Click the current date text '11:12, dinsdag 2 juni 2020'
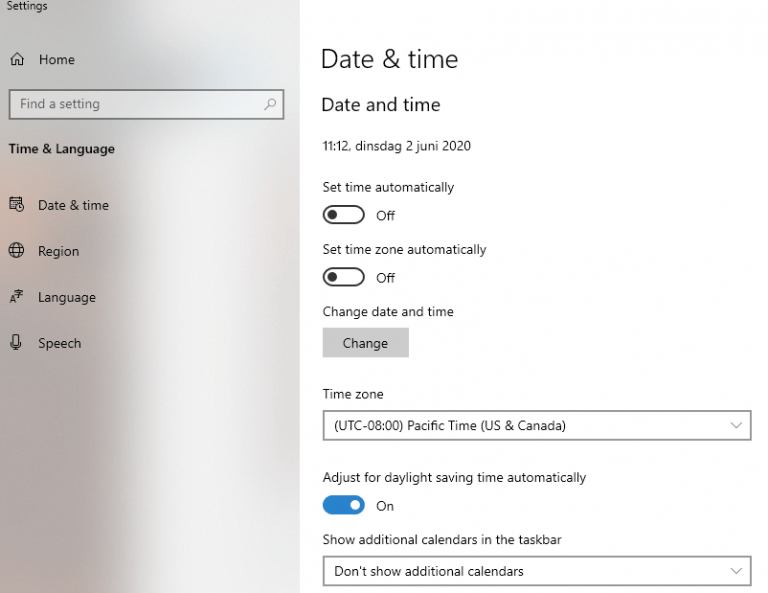Viewport: 768px width, 593px height. (x=397, y=146)
